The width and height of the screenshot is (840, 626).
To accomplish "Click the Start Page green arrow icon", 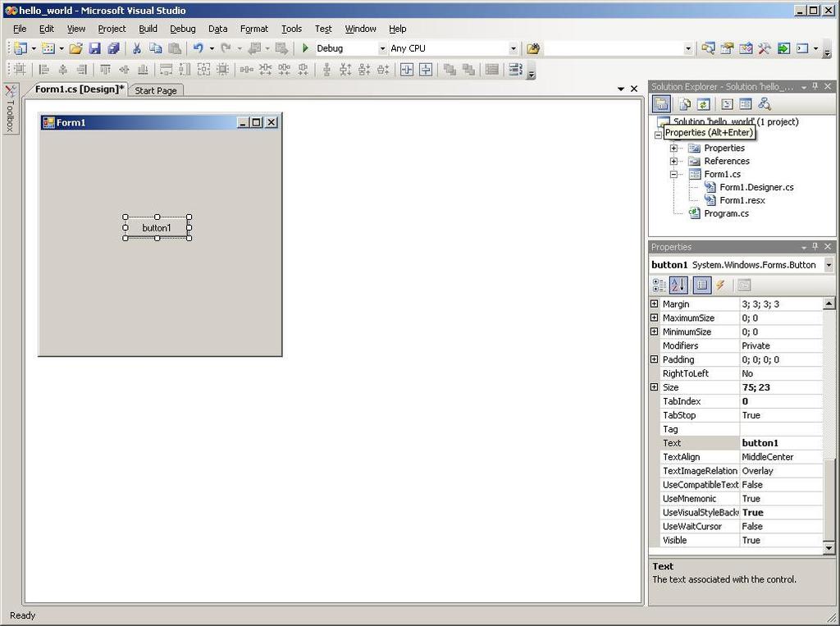I will coord(783,48).
